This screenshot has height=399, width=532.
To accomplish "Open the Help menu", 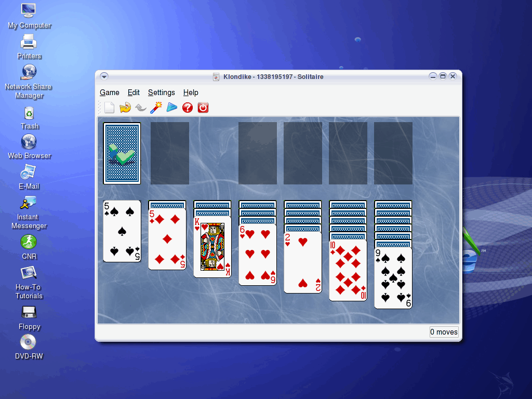I will pos(190,92).
